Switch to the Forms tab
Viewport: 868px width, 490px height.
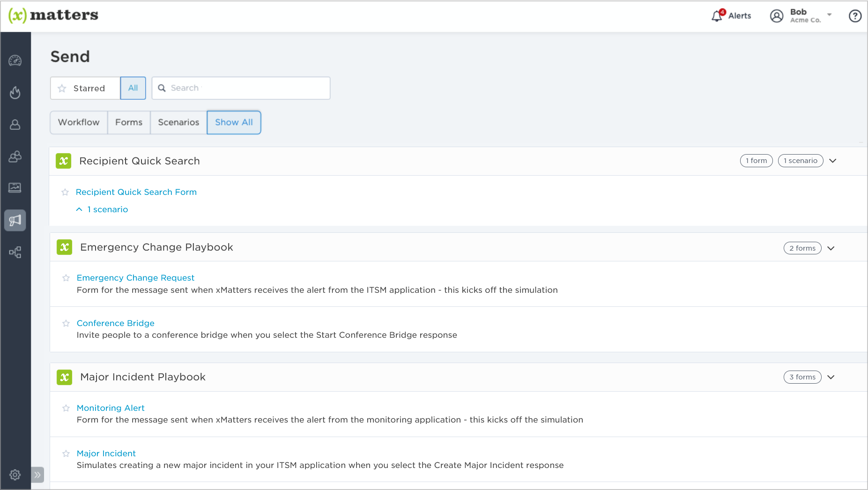tap(129, 122)
